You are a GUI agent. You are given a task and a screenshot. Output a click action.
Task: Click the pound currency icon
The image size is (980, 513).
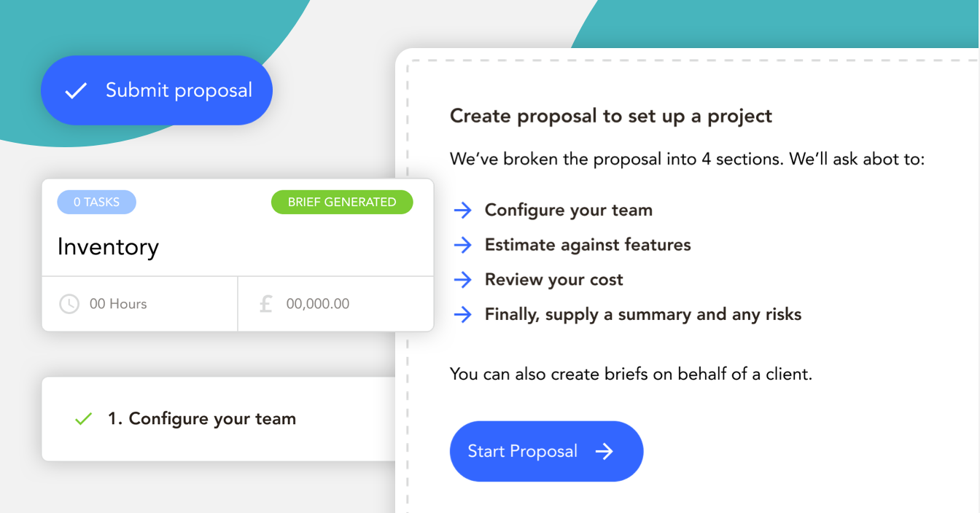[x=266, y=303]
